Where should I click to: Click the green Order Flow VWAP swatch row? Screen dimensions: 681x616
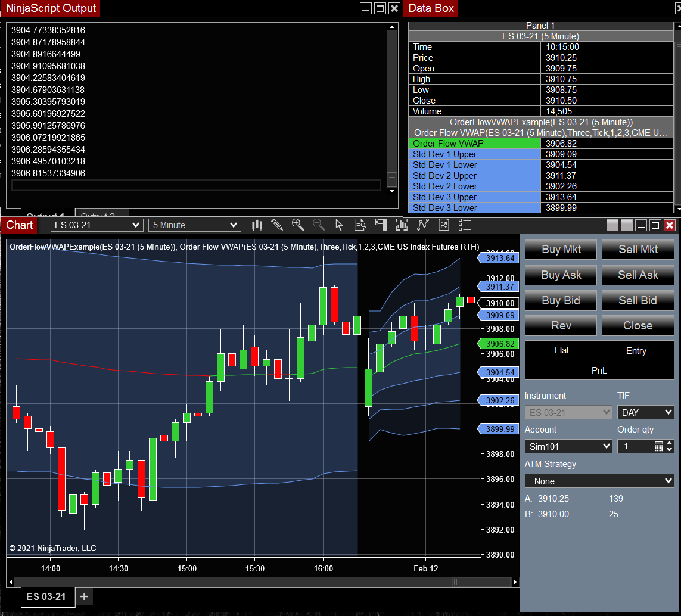[x=474, y=144]
